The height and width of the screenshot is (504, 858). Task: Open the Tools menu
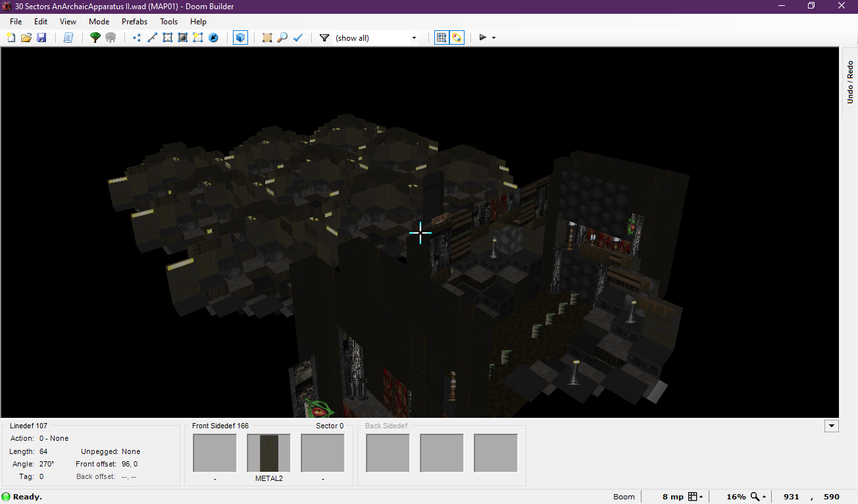169,22
